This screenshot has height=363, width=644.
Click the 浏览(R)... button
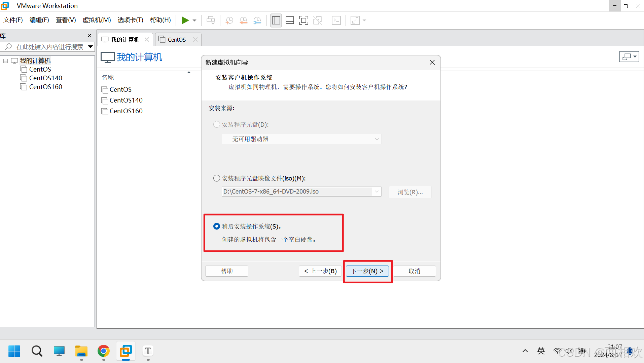pos(410,192)
